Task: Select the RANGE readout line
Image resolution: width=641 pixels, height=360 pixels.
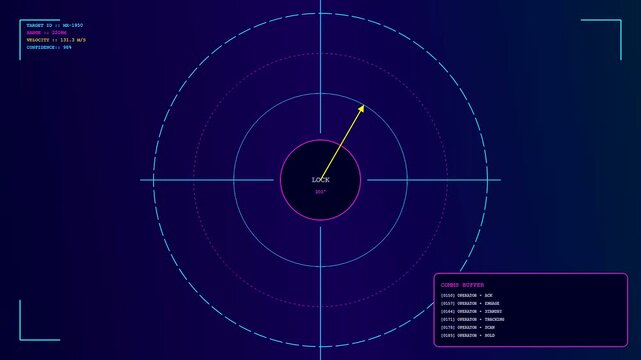Action: (47, 33)
